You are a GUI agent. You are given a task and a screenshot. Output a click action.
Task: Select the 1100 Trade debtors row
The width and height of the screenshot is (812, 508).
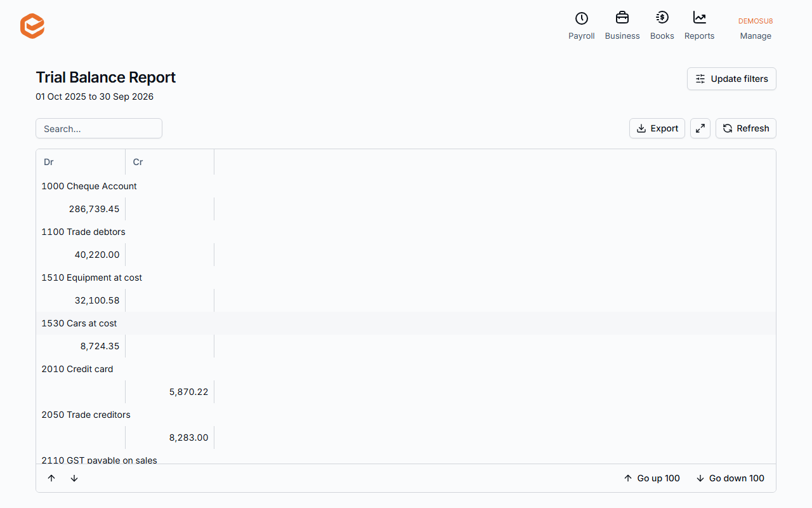406,232
